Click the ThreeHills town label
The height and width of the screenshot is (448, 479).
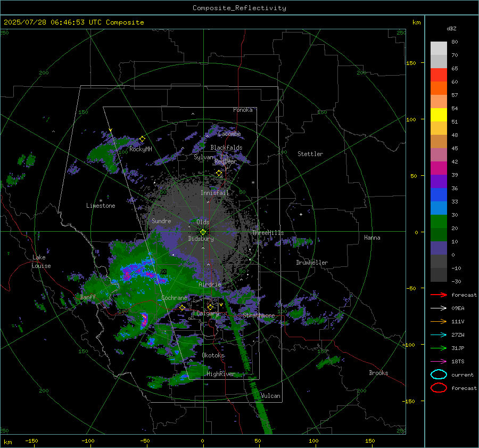coord(268,233)
